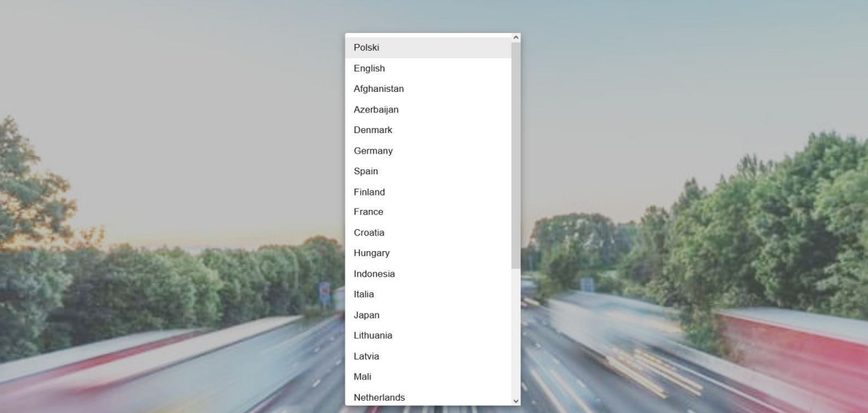Image resolution: width=868 pixels, height=413 pixels.
Task: Pick Hungary from the dropdown
Action: (x=428, y=253)
